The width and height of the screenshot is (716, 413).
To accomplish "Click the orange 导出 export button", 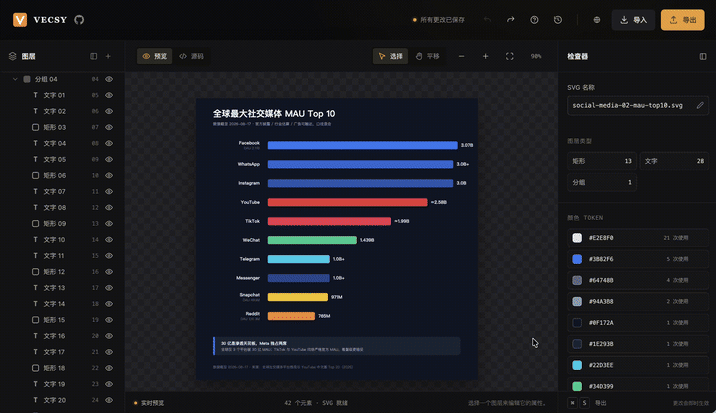I will click(x=683, y=20).
